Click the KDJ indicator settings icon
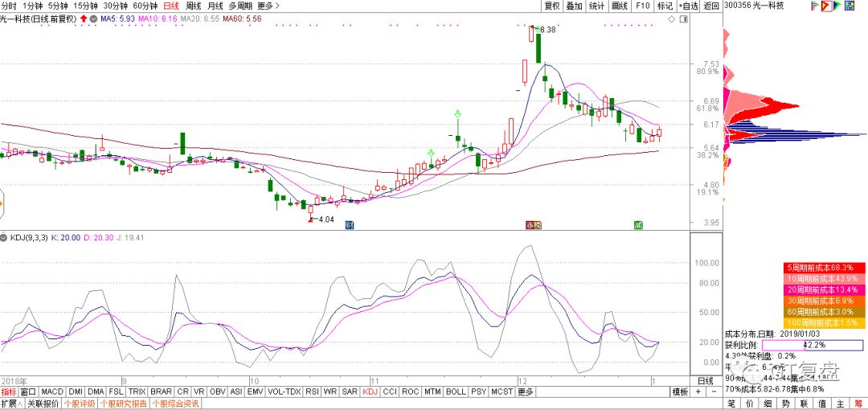This screenshot has height=410, width=868. (x=5, y=238)
